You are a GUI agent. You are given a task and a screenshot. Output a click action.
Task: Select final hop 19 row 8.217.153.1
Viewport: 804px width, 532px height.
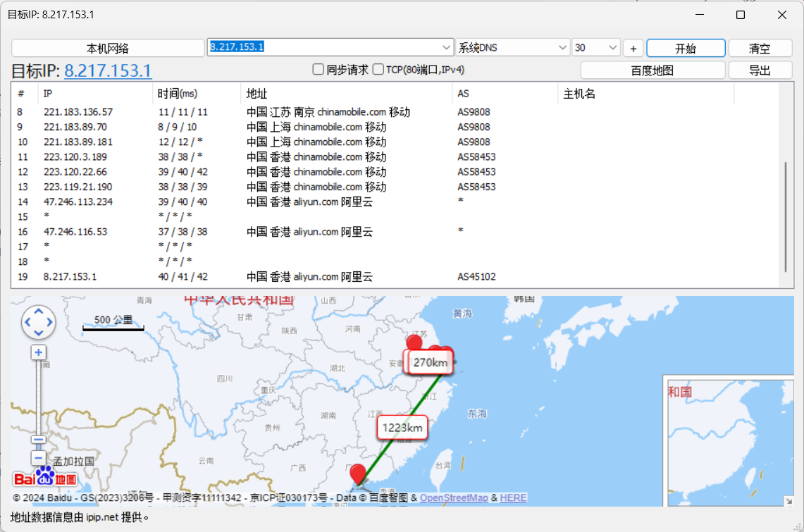tap(395, 277)
